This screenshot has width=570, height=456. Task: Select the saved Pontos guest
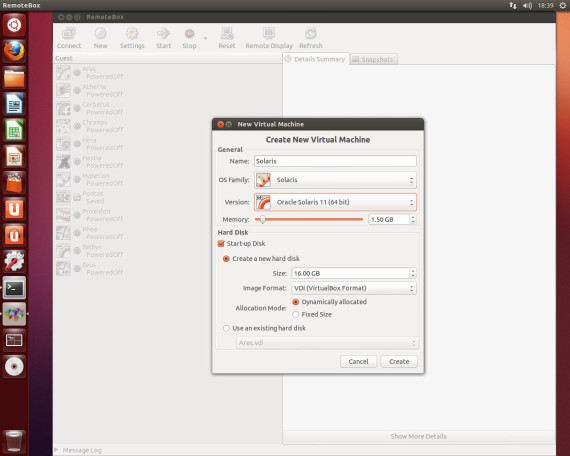pos(167,197)
